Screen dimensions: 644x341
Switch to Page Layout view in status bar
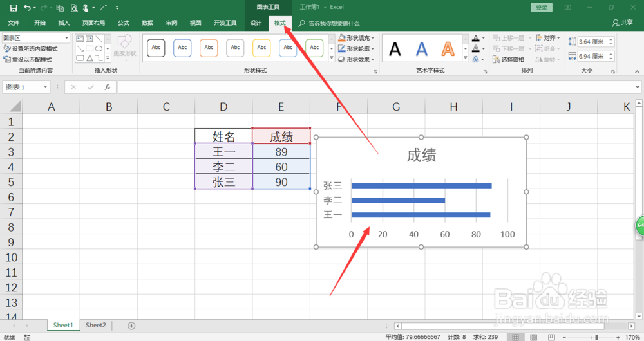533,337
